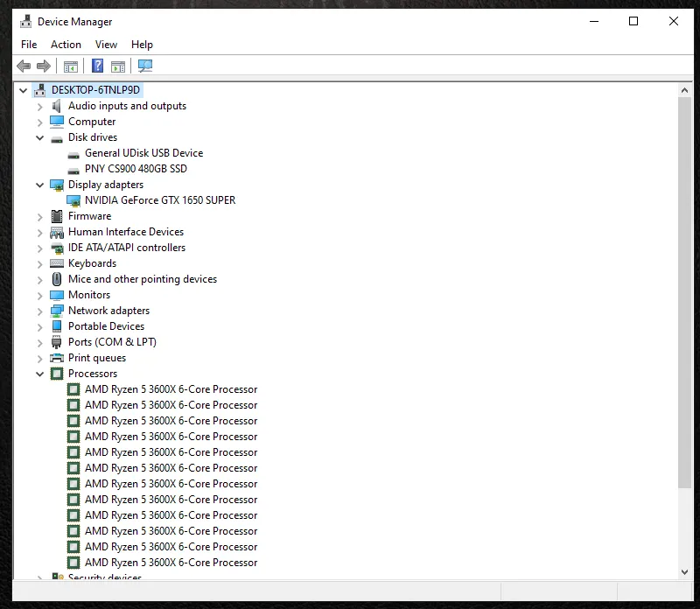Collapse the Disk drives category
The image size is (700, 609).
coord(40,137)
